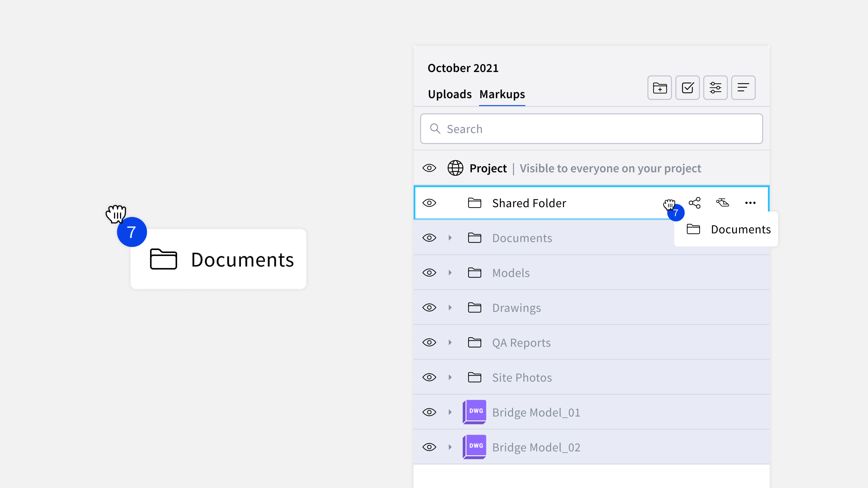Toggle visibility eye for Project

tap(429, 168)
